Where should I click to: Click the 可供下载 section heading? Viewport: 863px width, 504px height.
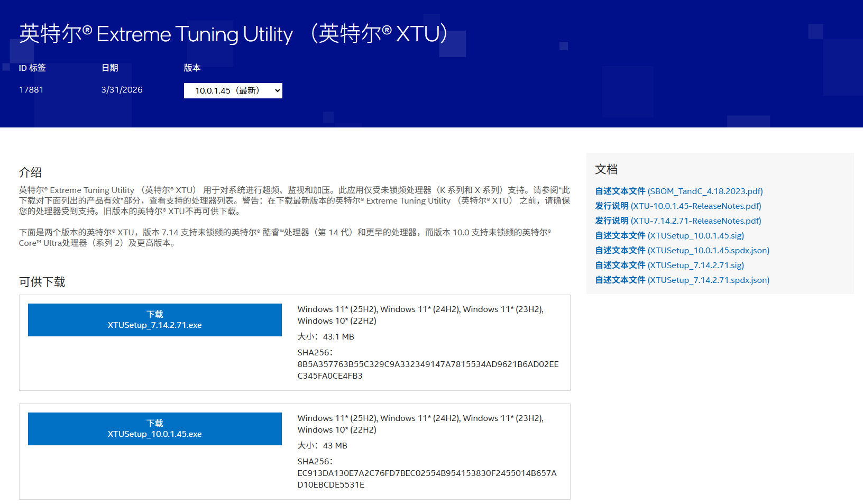click(x=42, y=282)
